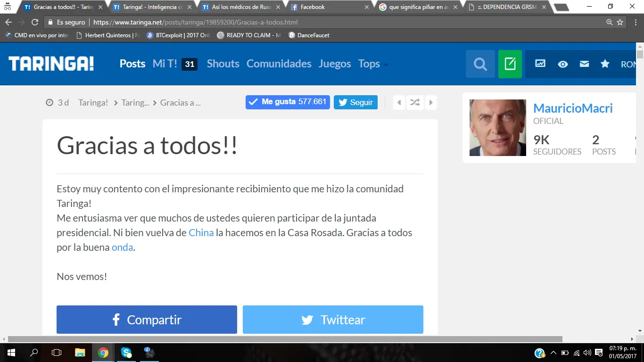Viewport: 644px width, 362px height.
Task: Switch to Taringa! - Inteligencia tab
Action: 152,7
